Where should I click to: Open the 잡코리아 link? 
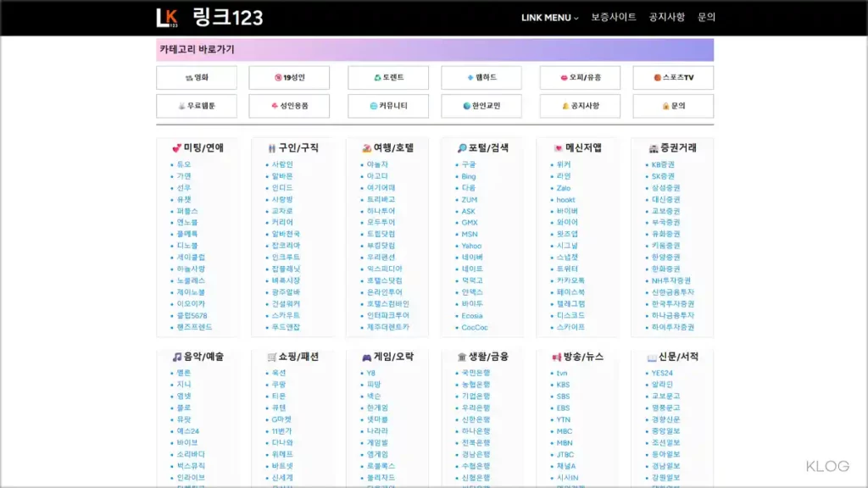tap(286, 246)
